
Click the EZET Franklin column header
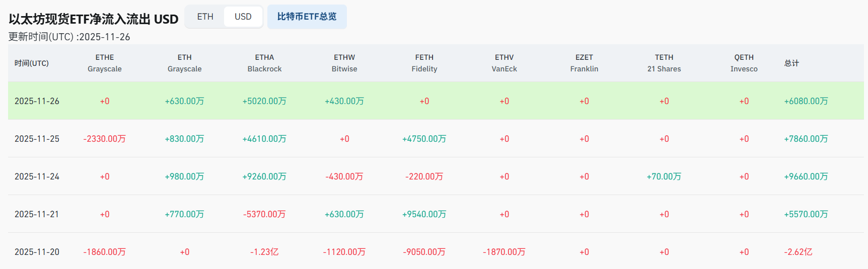584,63
